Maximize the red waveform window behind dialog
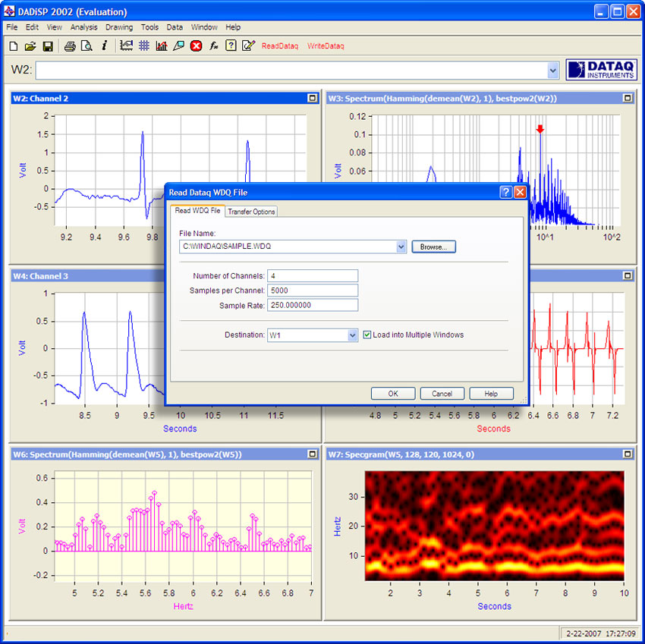645x644 pixels. tap(628, 275)
